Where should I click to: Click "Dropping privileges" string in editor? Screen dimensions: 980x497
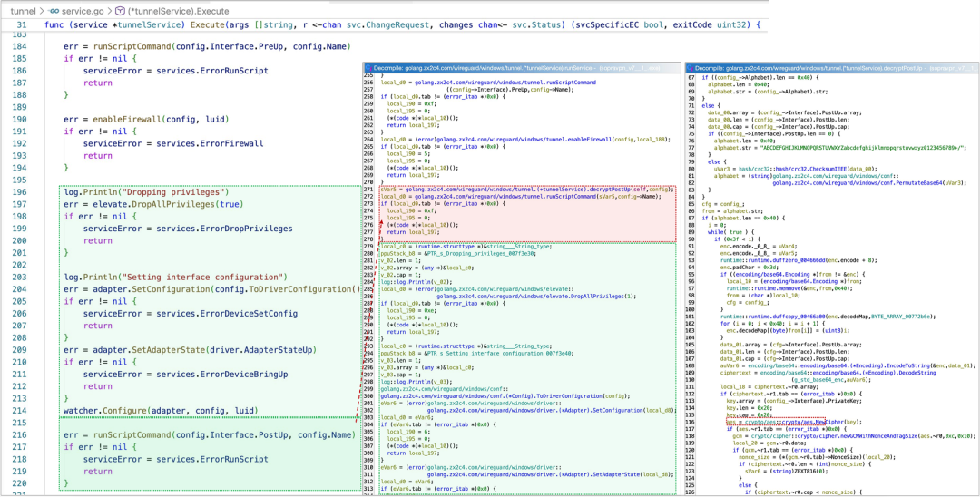[174, 192]
